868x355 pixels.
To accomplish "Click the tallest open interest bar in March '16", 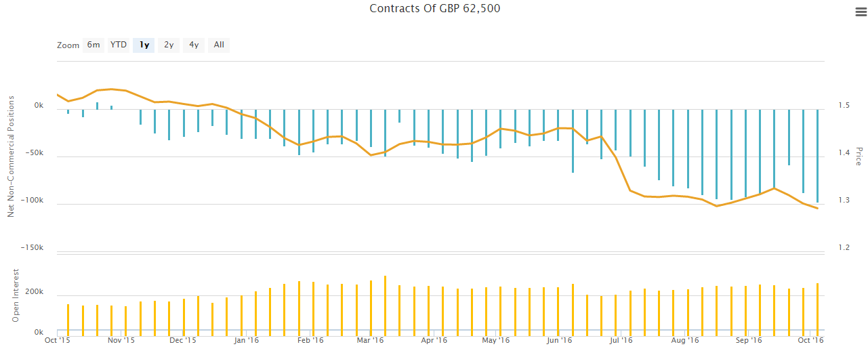I will (385, 305).
